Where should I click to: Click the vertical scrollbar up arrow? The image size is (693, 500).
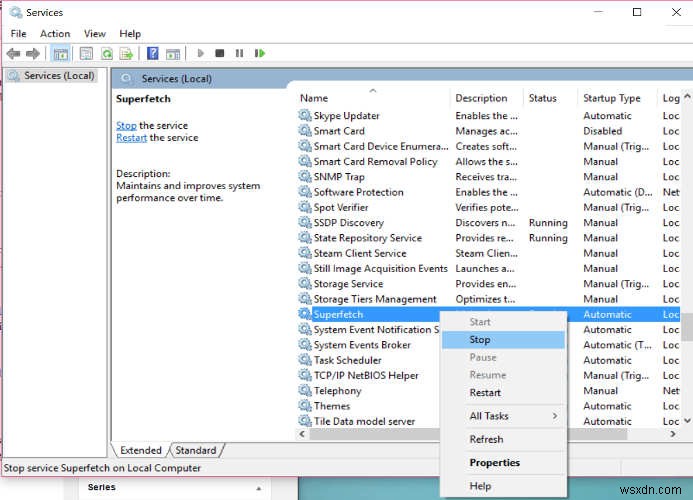[687, 96]
